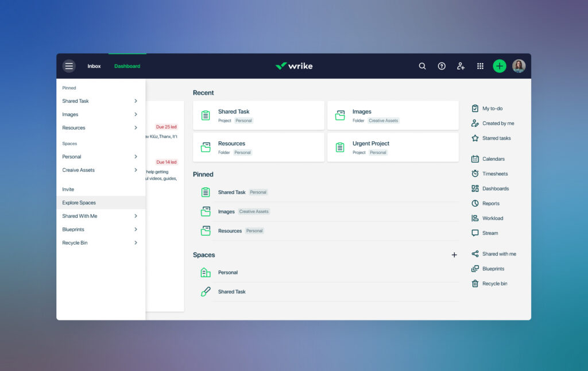
Task: Click the Images folder icon in Recent
Action: point(340,115)
